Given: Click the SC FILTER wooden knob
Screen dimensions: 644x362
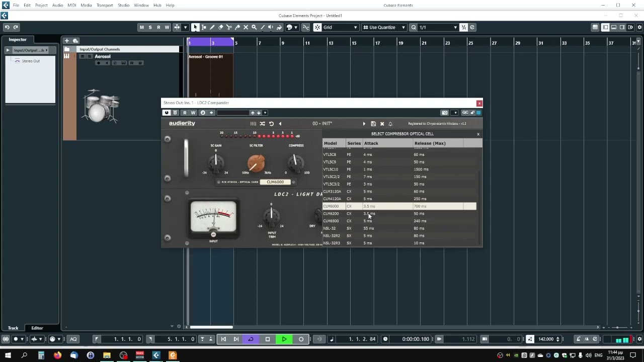Looking at the screenshot, I should pos(256,162).
